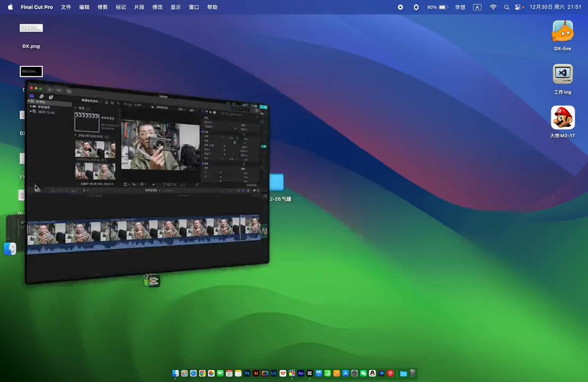Click the Photoshop icon in the Dock

click(x=247, y=374)
